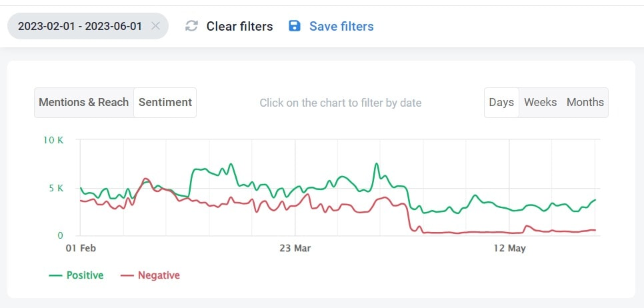Click the red Negative legend line marker
Screen dimensions: 644x308
tap(127, 275)
